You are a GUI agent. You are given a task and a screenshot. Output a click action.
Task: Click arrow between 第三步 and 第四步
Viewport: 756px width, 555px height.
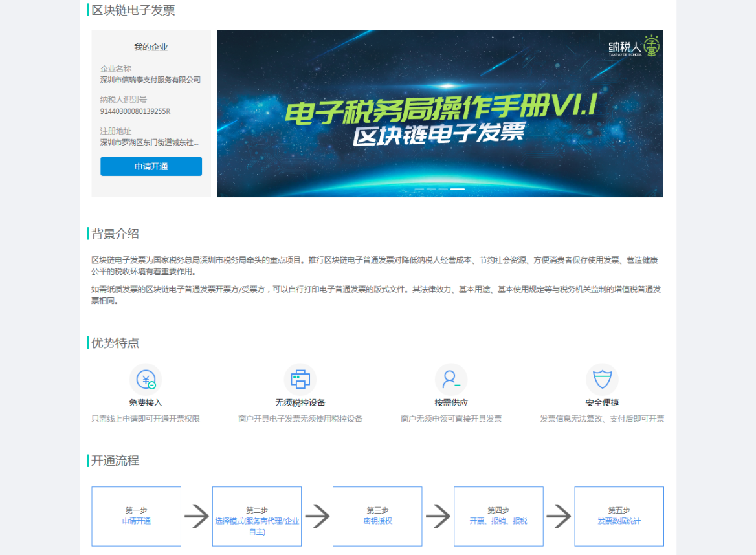pyautogui.click(x=438, y=516)
